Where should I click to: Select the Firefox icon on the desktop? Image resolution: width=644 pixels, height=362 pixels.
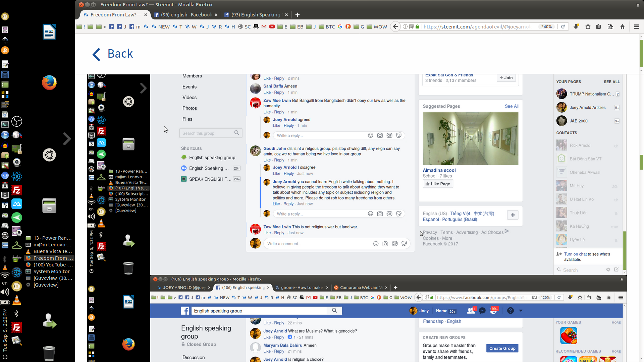point(49,83)
